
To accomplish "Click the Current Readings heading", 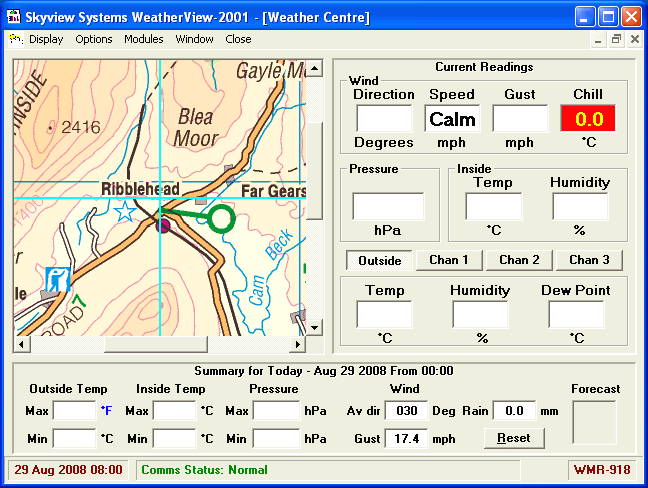I will 484,67.
